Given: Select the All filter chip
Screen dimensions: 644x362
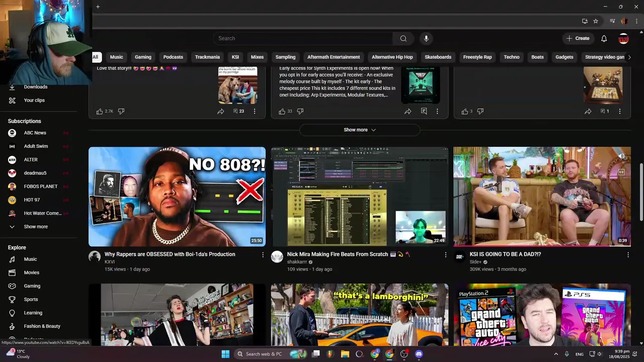Looking at the screenshot, I should pos(95,57).
